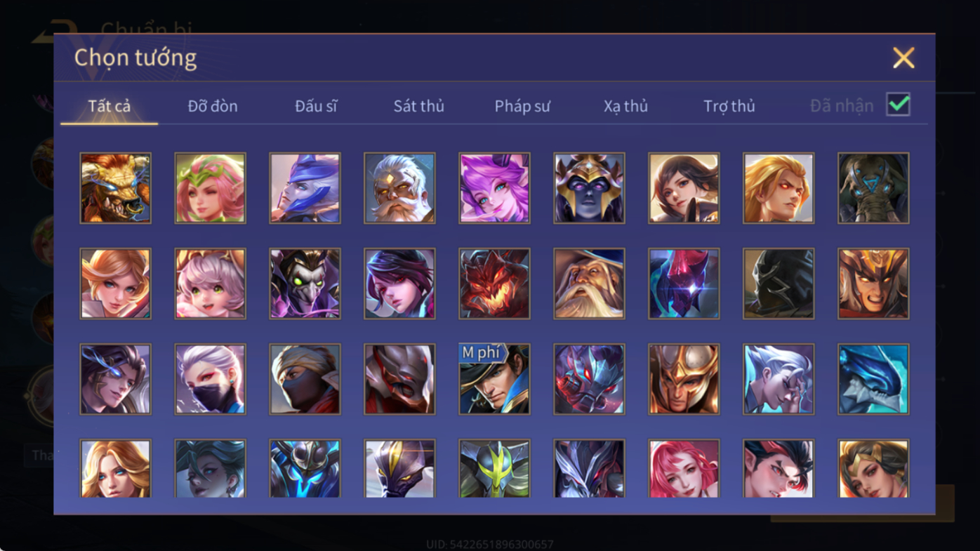The image size is (980, 551).
Task: Pick the masked white-haired ninja girl hero
Action: click(x=210, y=379)
